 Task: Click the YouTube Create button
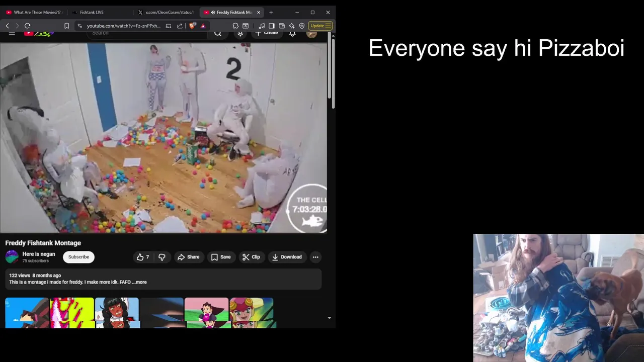point(267,33)
